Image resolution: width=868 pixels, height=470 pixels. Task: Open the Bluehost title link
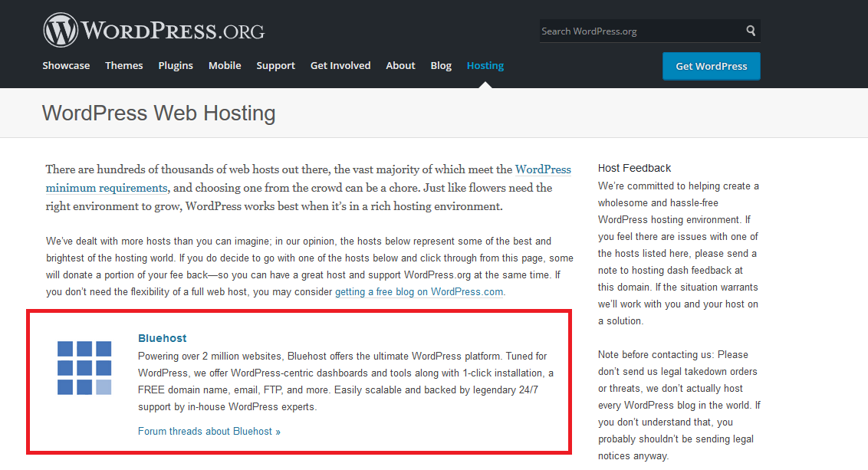click(x=163, y=338)
